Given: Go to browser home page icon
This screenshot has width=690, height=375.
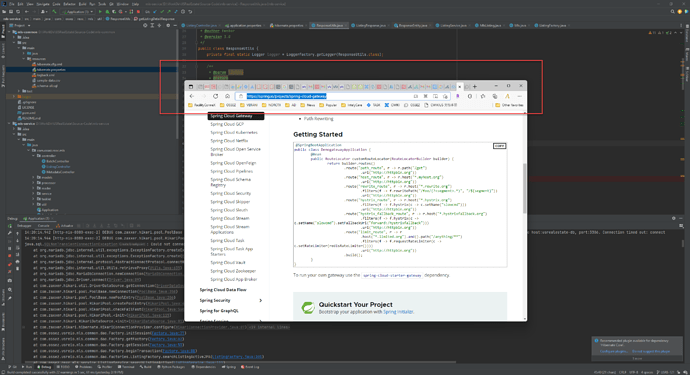Looking at the screenshot, I should pos(228,96).
